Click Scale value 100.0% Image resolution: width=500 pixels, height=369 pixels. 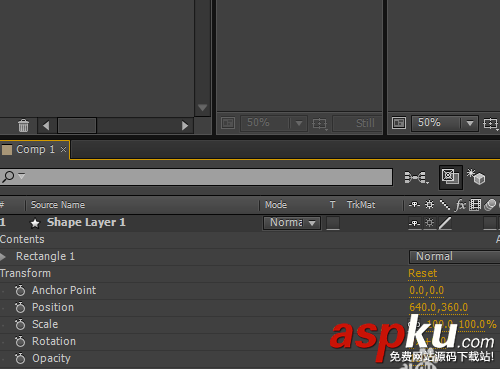click(462, 324)
